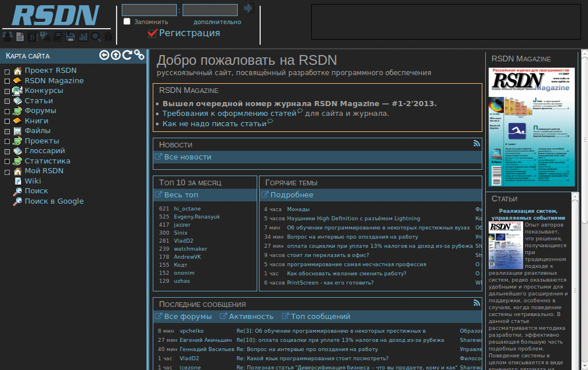Click the RSDN users group toolbar icon
The width and height of the screenshot is (588, 370).
pyautogui.click(x=7, y=36)
